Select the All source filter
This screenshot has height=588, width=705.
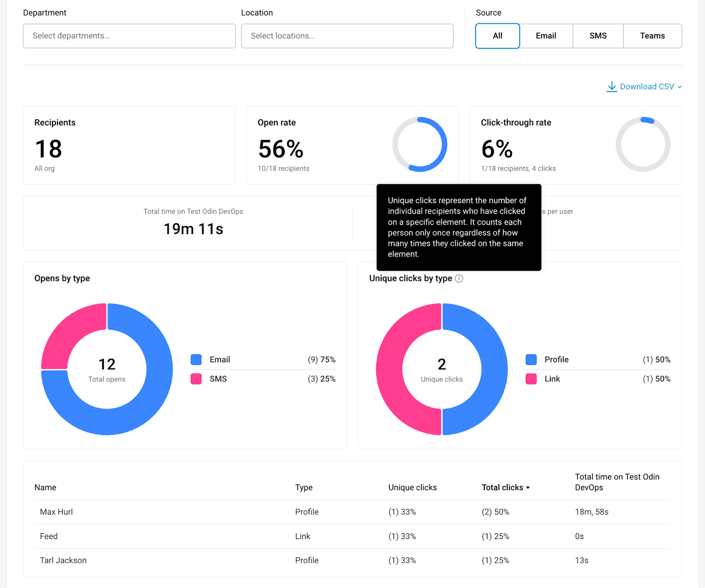click(497, 36)
